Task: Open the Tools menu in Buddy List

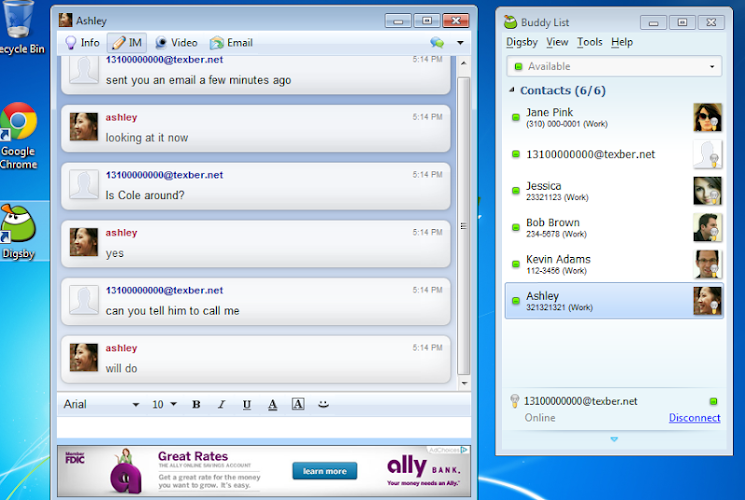Action: click(590, 42)
